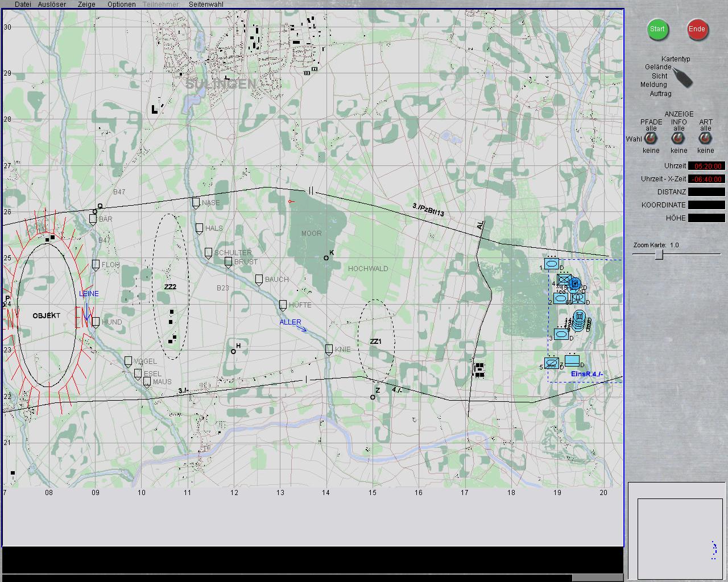Select the KNIE waypoint marker

pos(329,350)
